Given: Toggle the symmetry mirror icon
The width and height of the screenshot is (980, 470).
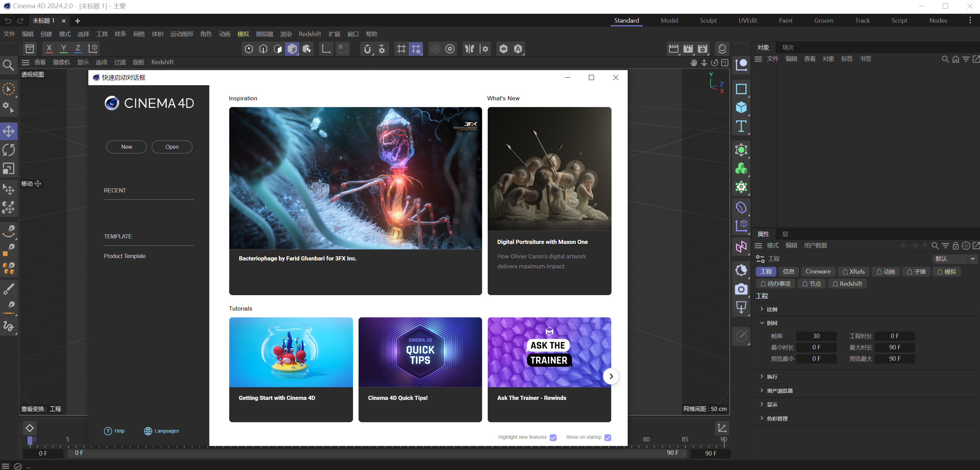Looking at the screenshot, I should pos(470,49).
